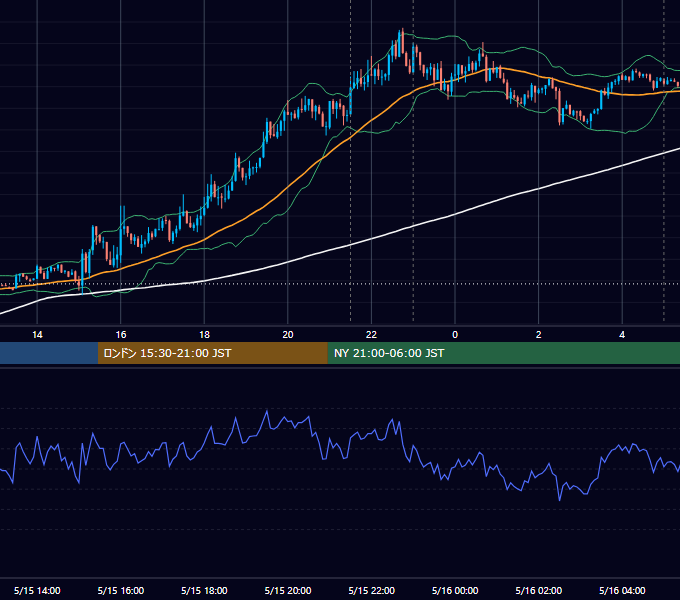Click the 5/15 16:00 time label
The image size is (680, 600).
(121, 590)
